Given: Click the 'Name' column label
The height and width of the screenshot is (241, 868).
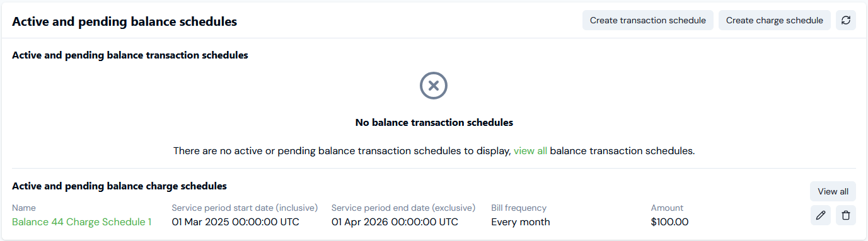Looking at the screenshot, I should (24, 208).
